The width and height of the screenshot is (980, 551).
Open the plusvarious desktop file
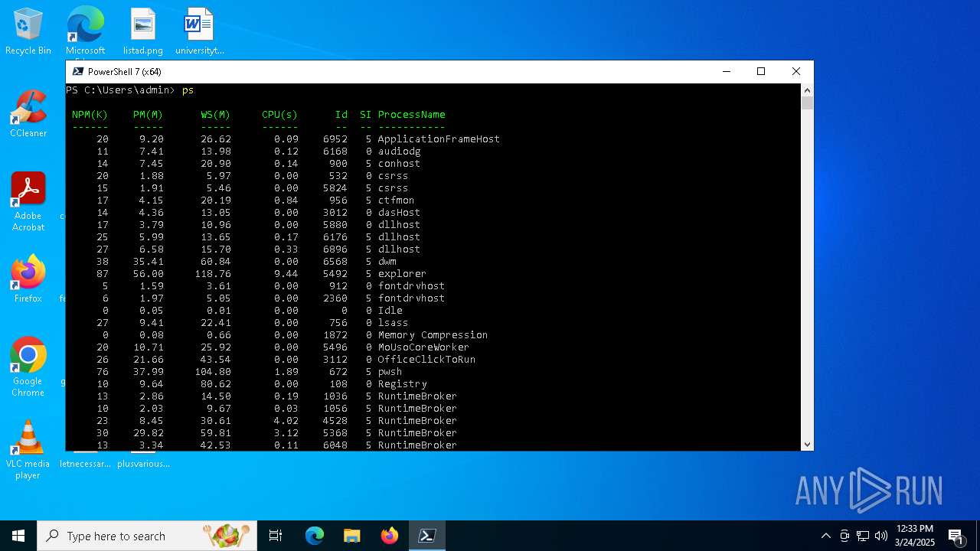143,464
